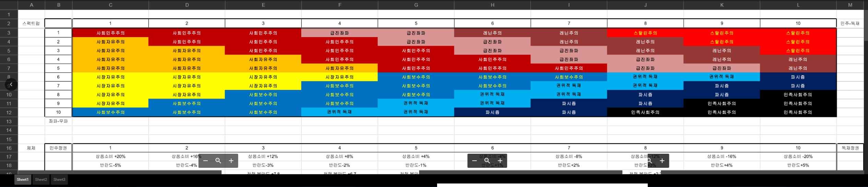Select the column C header

click(110, 5)
